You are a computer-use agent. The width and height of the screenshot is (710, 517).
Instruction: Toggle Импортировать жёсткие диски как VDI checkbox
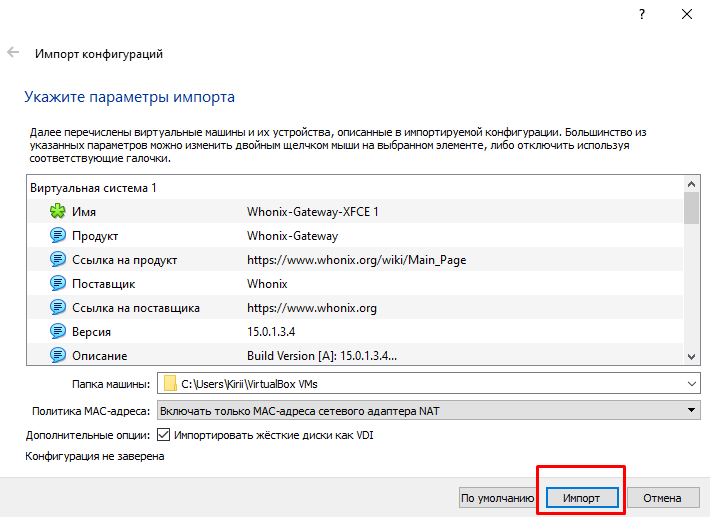point(163,435)
